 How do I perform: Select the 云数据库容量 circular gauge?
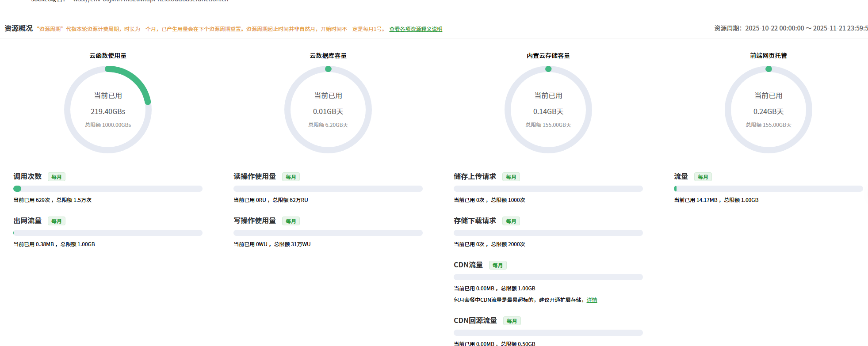[328, 110]
